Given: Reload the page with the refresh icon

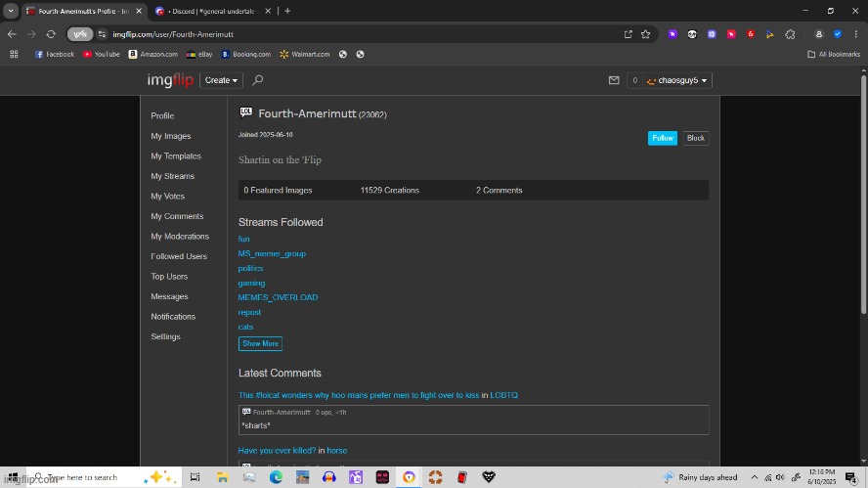Looking at the screenshot, I should pyautogui.click(x=51, y=34).
